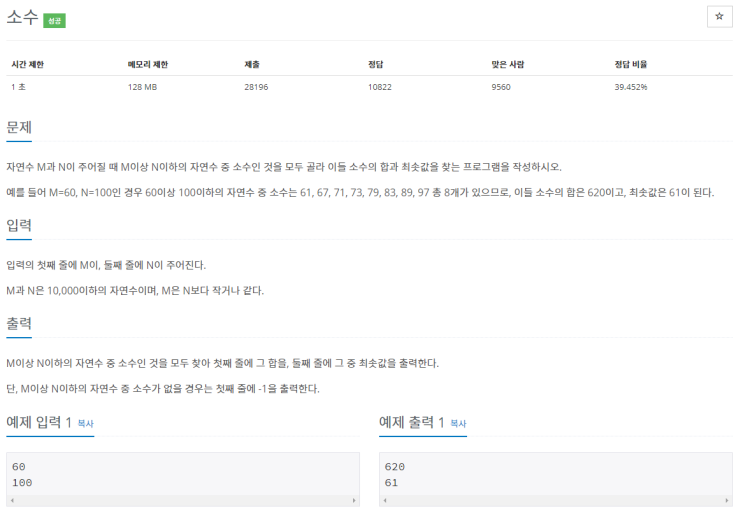The image size is (743, 518).
Task: Click the 정답 column header
Action: (375, 64)
